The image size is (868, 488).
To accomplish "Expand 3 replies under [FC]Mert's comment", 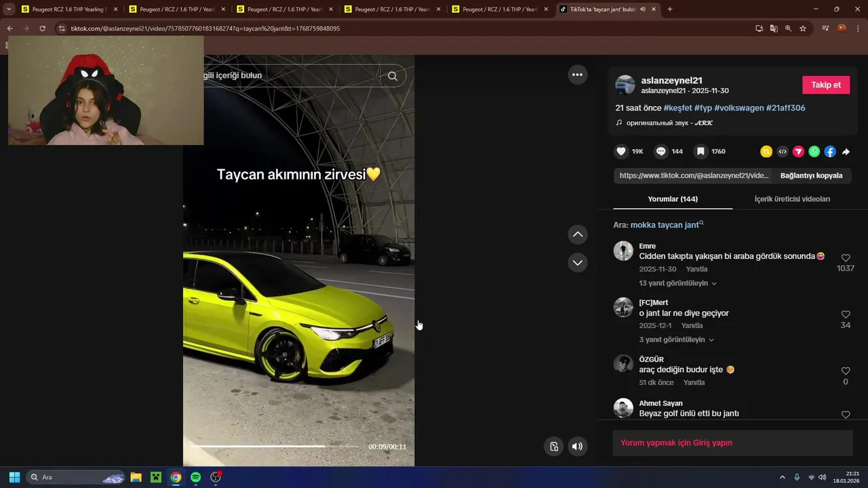I will (676, 340).
